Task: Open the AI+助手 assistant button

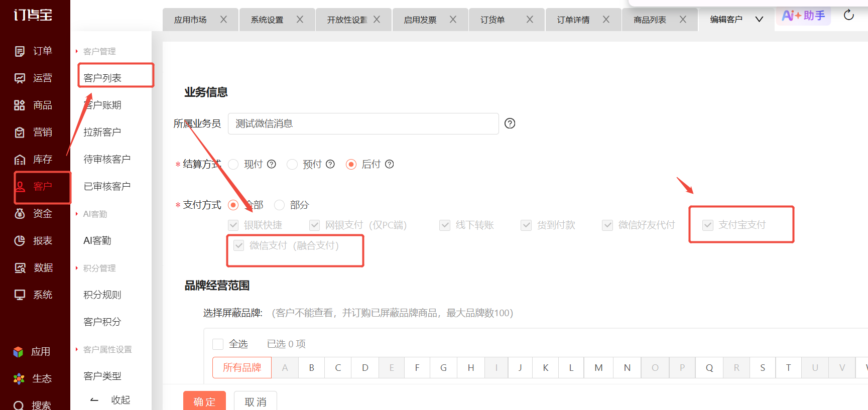Action: [804, 16]
